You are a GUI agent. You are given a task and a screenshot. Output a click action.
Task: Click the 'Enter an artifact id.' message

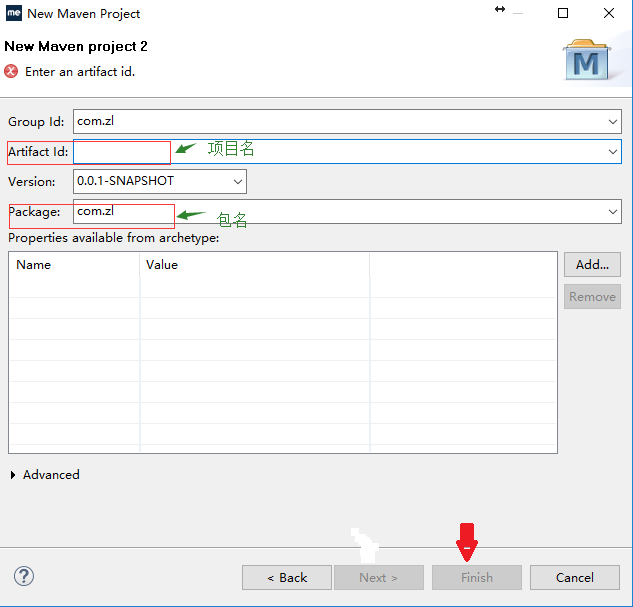point(80,72)
